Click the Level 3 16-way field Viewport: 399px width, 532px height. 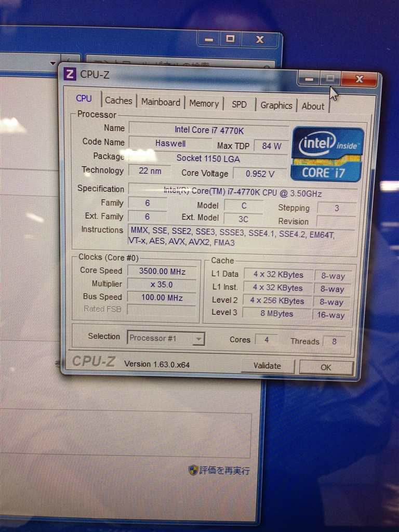(x=331, y=315)
